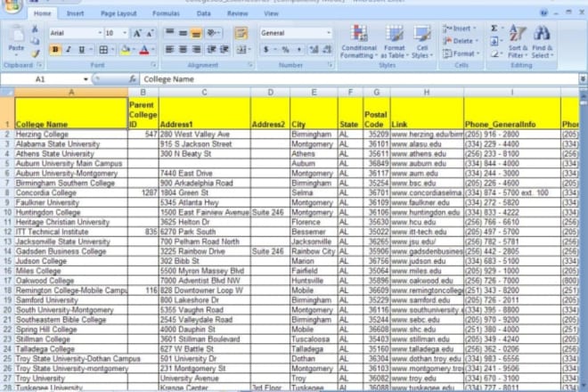This screenshot has height=392, width=588.
Task: Click the Increase Indent icon
Action: pos(225,49)
